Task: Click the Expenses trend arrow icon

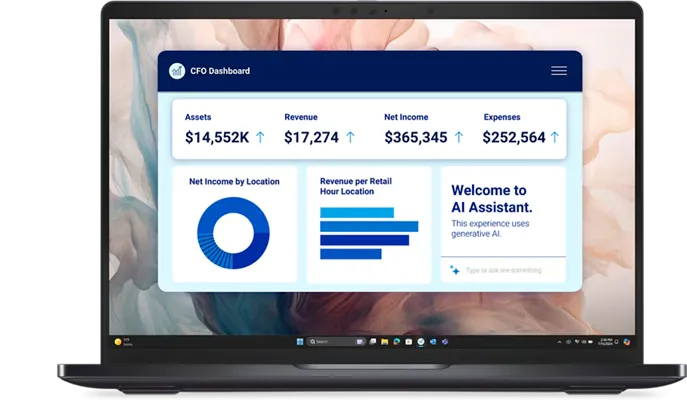Action: [x=554, y=137]
